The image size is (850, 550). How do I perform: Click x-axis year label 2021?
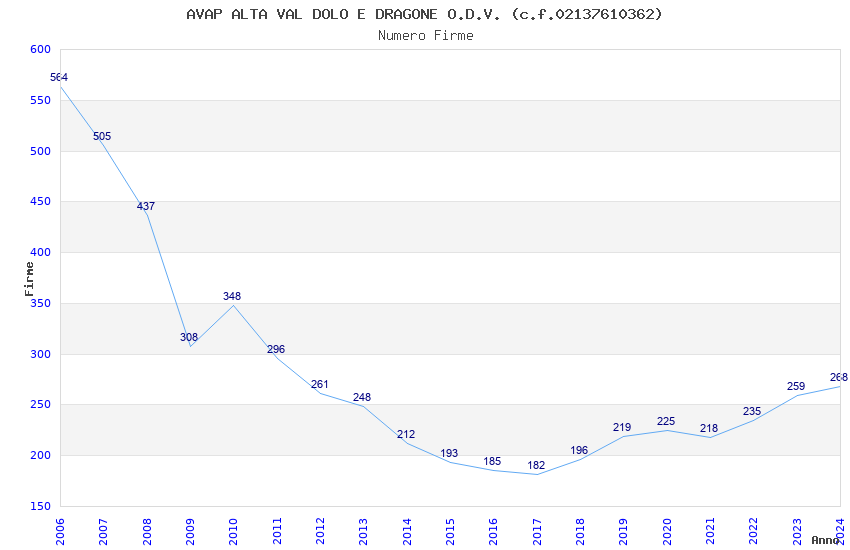point(710,532)
